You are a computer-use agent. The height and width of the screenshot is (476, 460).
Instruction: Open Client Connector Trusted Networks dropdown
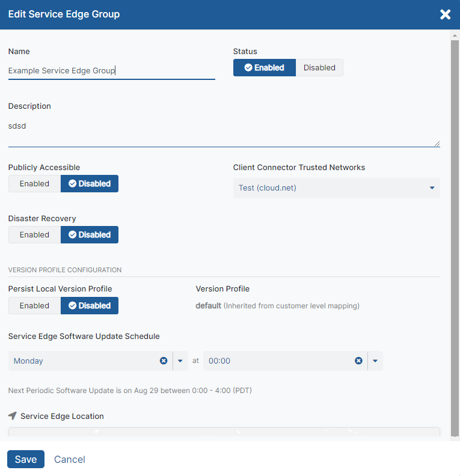pos(336,188)
